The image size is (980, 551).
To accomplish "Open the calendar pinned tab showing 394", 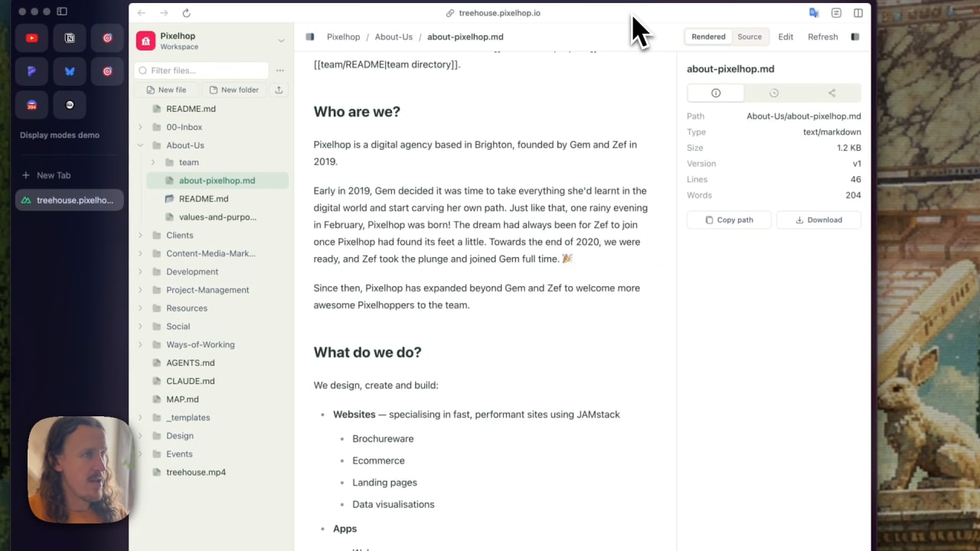I will [x=31, y=105].
